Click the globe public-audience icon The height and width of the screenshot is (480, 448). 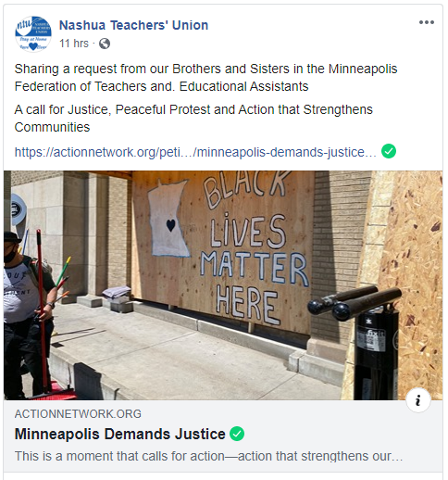(x=105, y=44)
